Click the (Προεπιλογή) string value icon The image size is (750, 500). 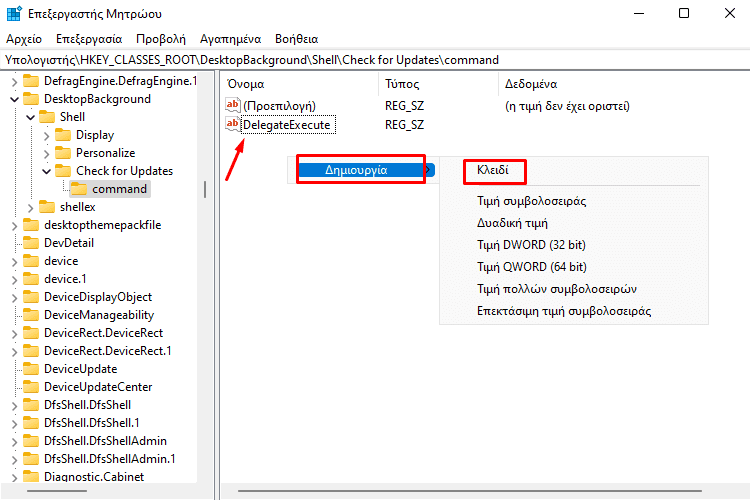[x=233, y=105]
